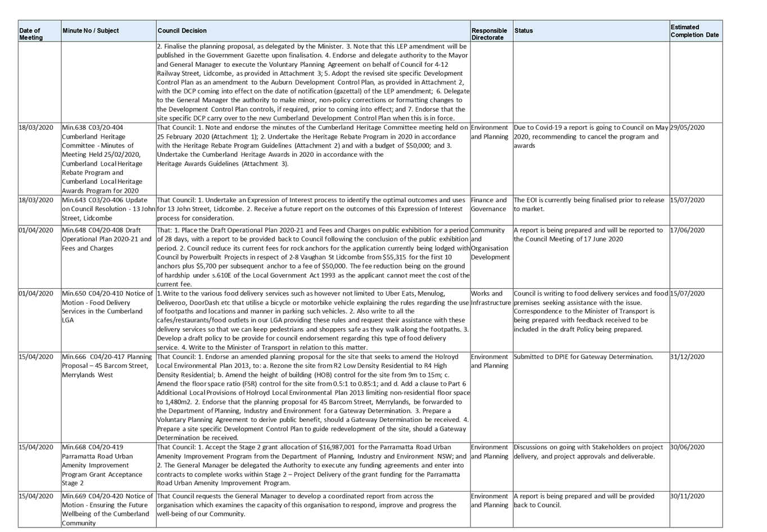Click completion date 17/06/2020
767x532 pixels.
[x=687, y=230]
